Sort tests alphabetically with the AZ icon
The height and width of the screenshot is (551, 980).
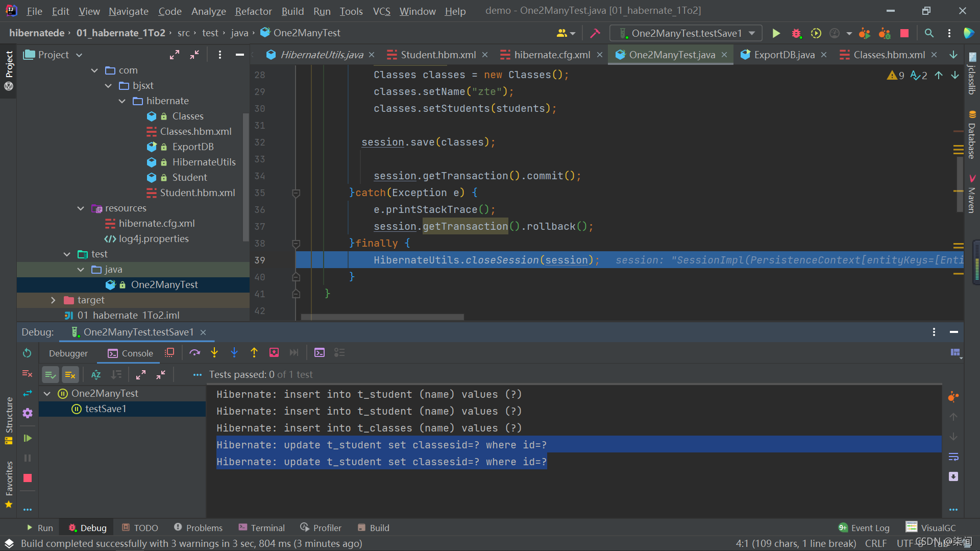pyautogui.click(x=96, y=375)
